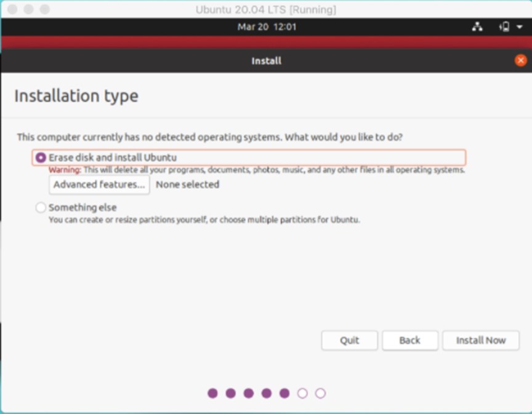The width and height of the screenshot is (532, 414).
Task: Quit the Ubuntu installer
Action: [350, 340]
